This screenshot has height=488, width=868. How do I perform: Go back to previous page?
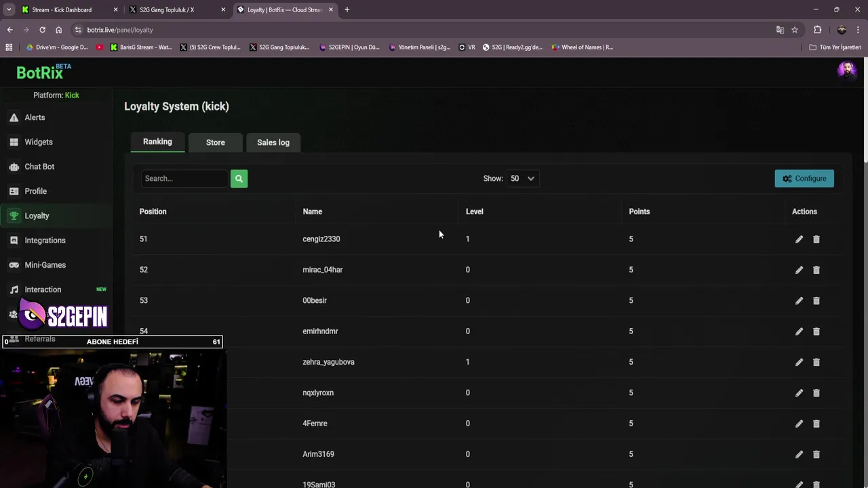(9, 30)
